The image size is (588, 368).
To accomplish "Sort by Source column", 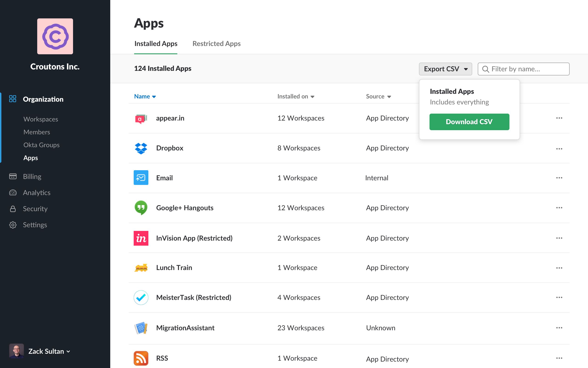I will 378,96.
